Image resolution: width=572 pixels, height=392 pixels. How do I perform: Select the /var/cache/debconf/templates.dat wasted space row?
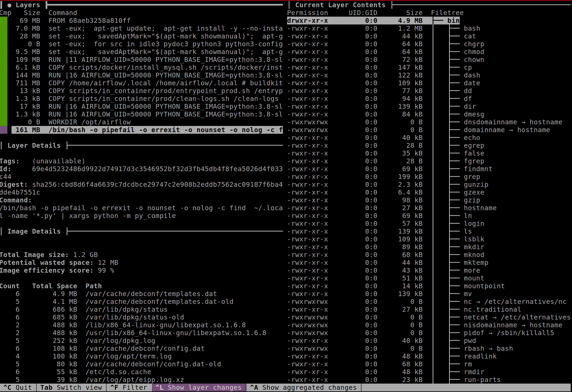click(151, 294)
